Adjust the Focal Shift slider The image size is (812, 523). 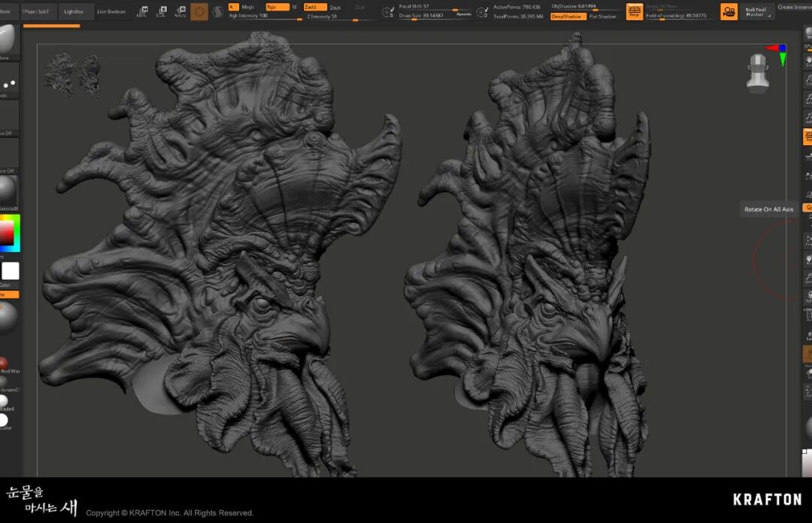click(x=435, y=7)
